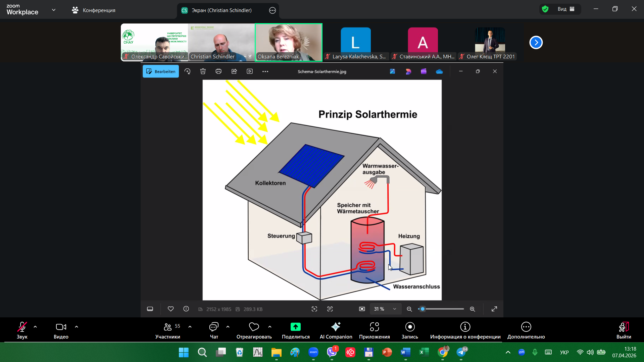The image size is (644, 362).
Task: Click the photo viewer zoom slider
Action: pos(441,309)
